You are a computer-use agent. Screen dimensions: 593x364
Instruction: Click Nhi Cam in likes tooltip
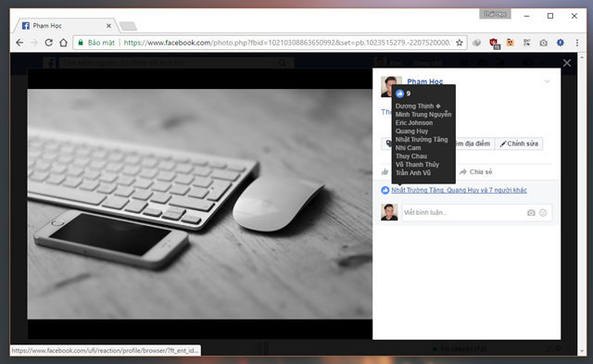(x=408, y=148)
